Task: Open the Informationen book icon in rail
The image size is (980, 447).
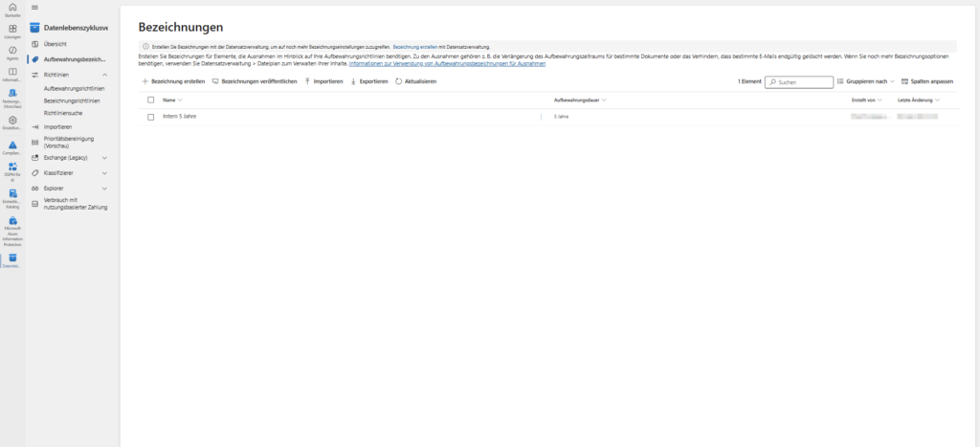Action: [x=12, y=72]
